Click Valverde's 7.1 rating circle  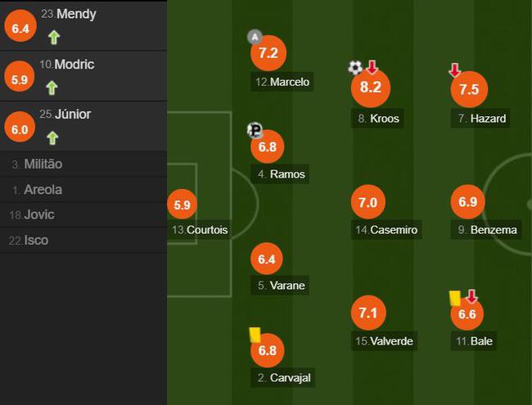click(x=368, y=313)
